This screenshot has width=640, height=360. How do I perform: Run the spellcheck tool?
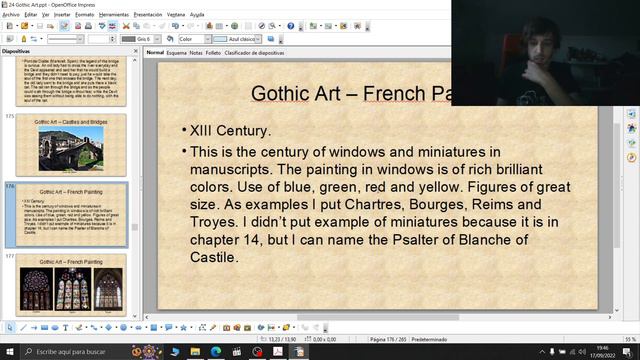click(102, 26)
